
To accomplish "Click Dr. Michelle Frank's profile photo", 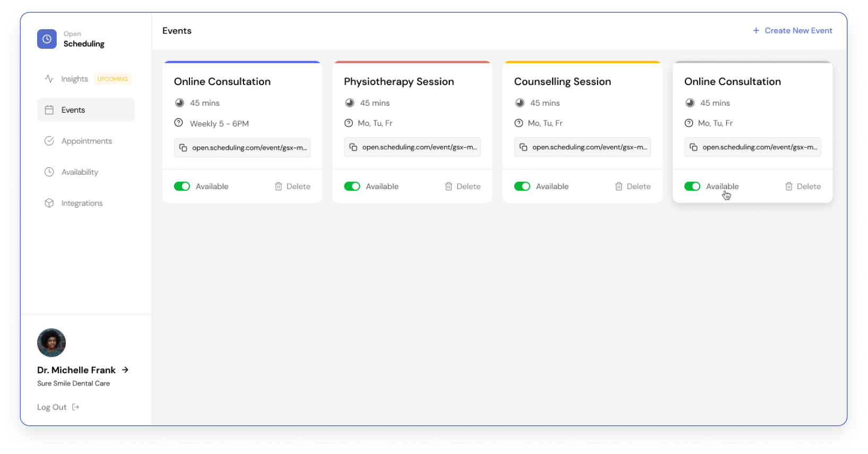I will [51, 342].
